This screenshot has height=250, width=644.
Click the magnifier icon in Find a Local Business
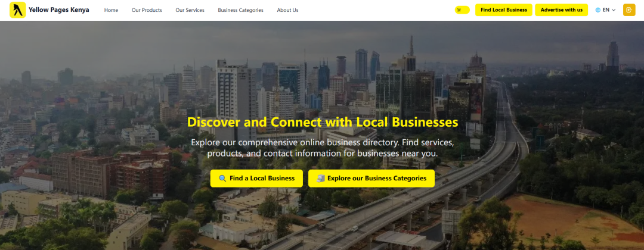222,179
